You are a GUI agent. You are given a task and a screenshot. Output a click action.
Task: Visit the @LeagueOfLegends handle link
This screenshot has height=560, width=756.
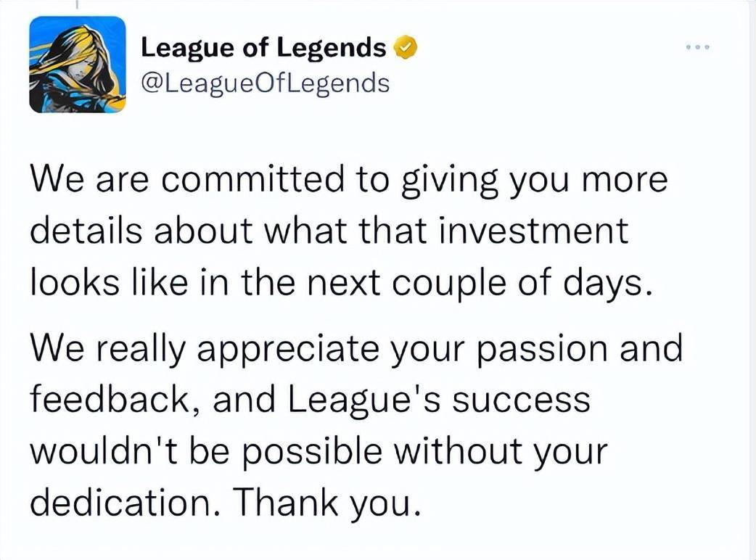(265, 83)
